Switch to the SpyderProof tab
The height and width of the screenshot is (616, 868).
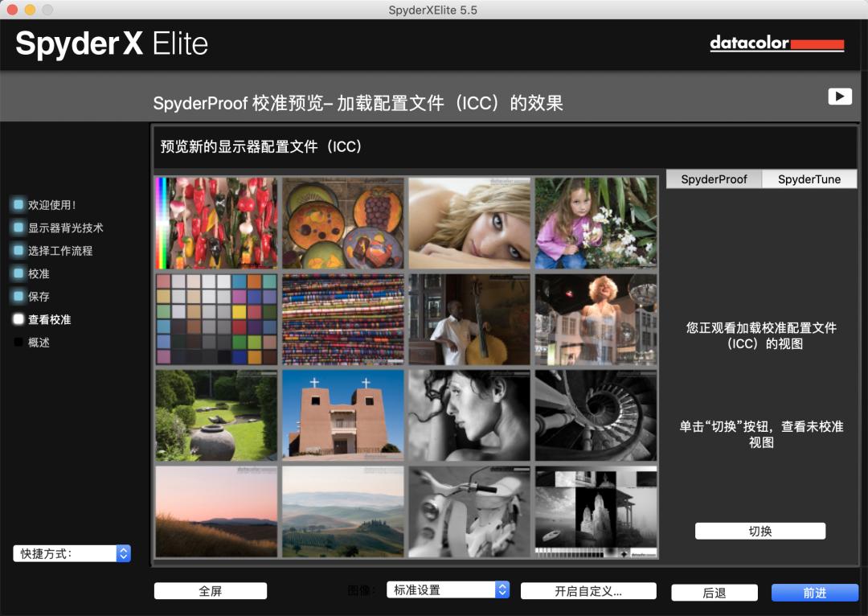(714, 179)
